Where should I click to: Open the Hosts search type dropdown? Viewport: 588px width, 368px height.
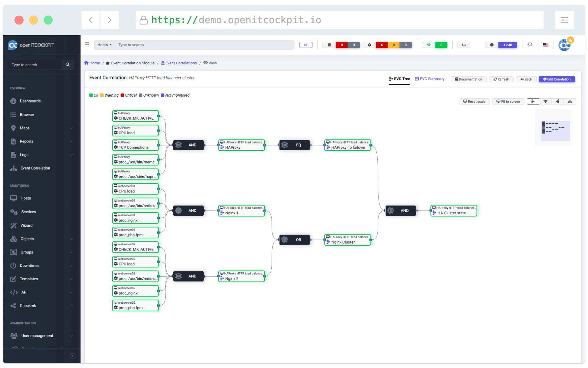tap(104, 45)
